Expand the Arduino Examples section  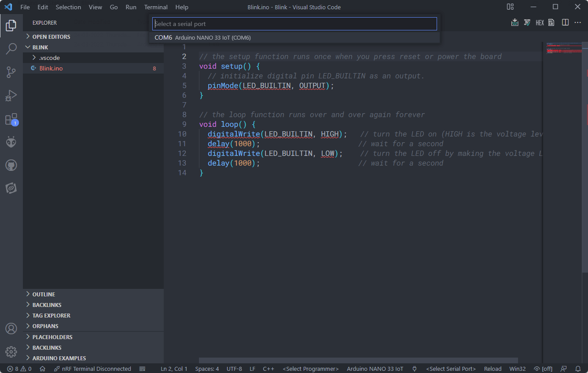click(x=93, y=358)
